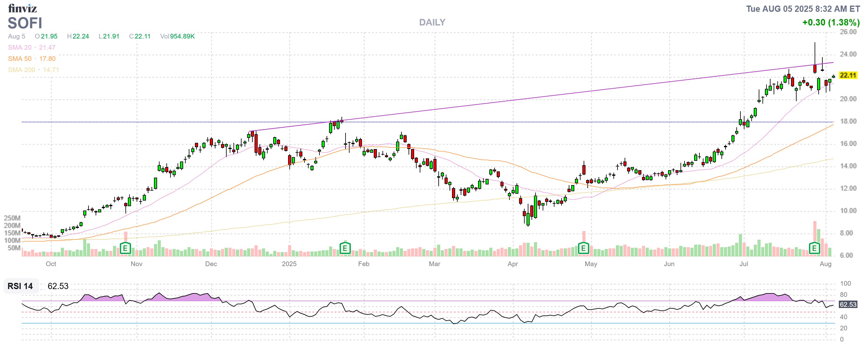This screenshot has height=349, width=868.
Task: Click the +0.30 (1.38%) change value
Action: 831,23
